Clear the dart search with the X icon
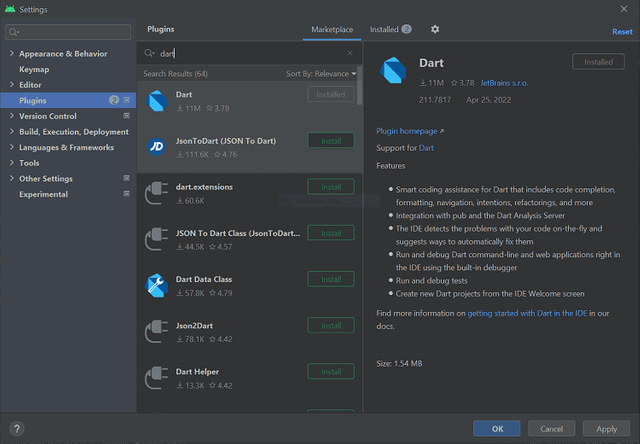 pos(350,53)
